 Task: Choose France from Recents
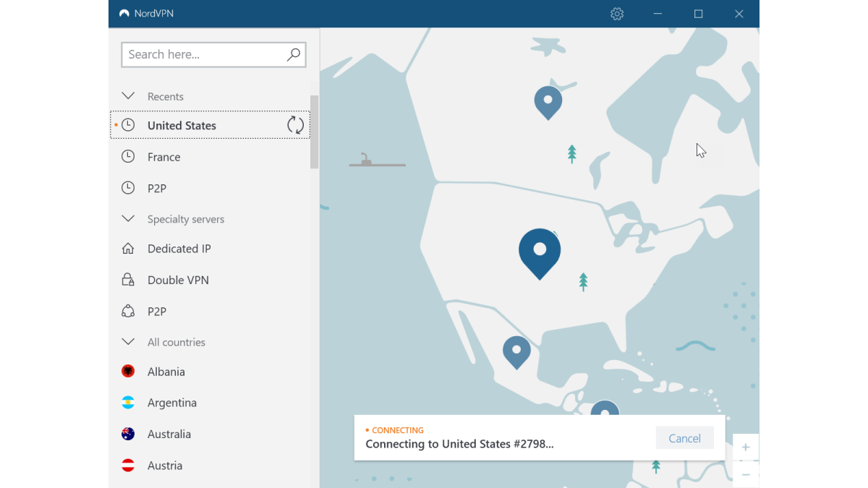click(x=210, y=156)
